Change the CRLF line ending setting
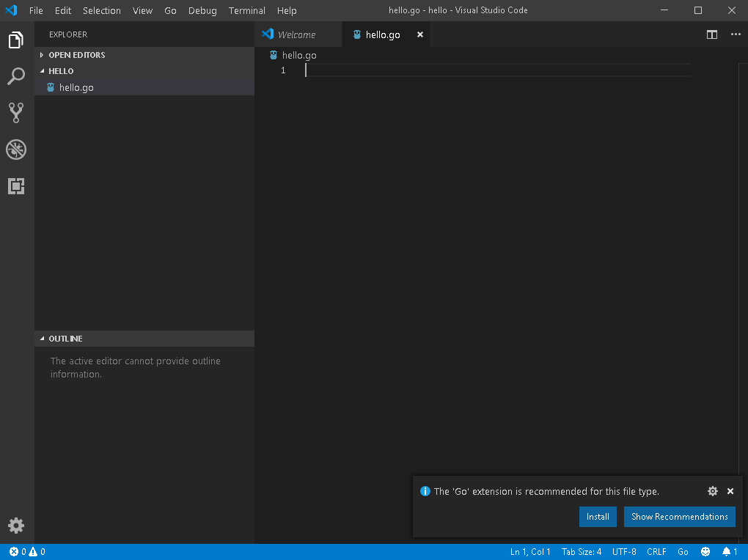This screenshot has width=748, height=560. coord(656,551)
